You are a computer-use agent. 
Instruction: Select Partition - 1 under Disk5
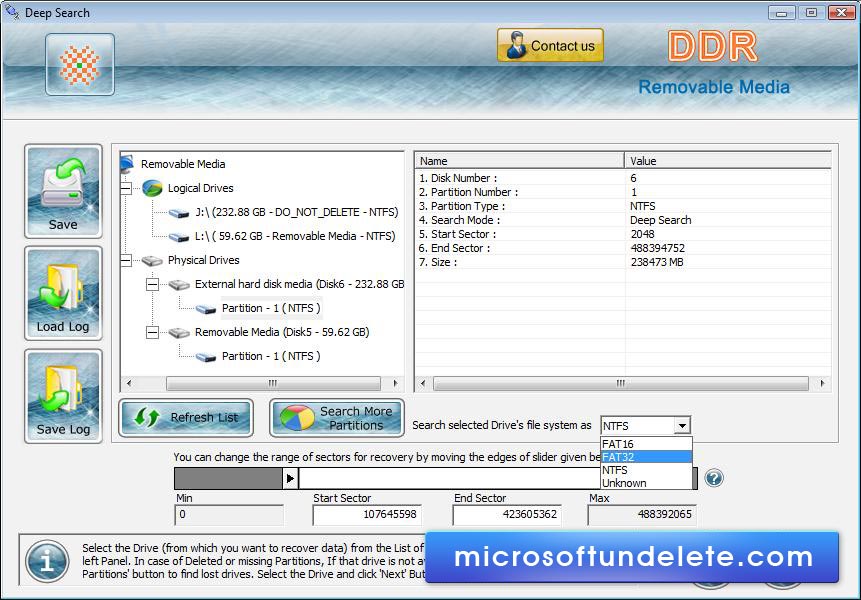(x=271, y=356)
